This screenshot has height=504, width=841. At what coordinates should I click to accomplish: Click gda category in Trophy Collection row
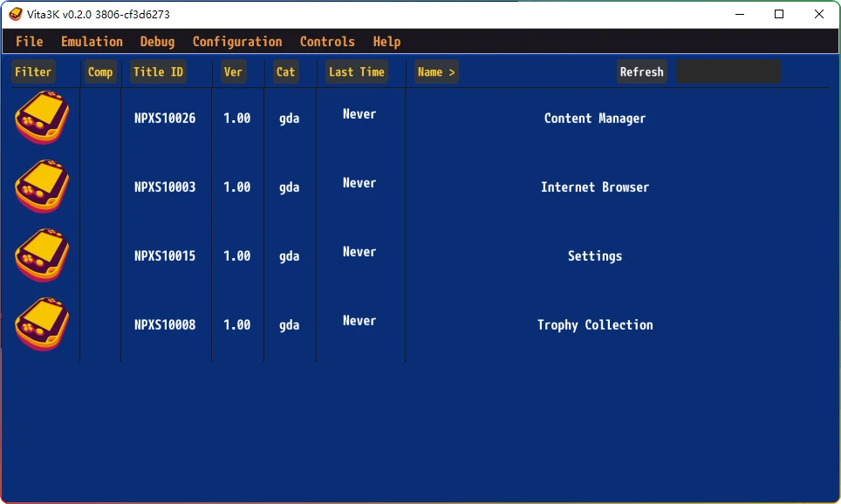coord(289,325)
